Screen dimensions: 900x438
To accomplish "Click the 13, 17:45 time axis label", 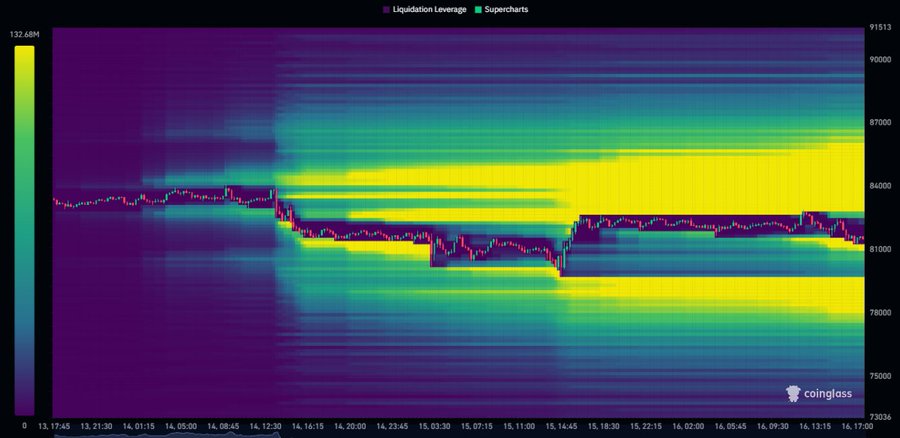I will click(54, 427).
